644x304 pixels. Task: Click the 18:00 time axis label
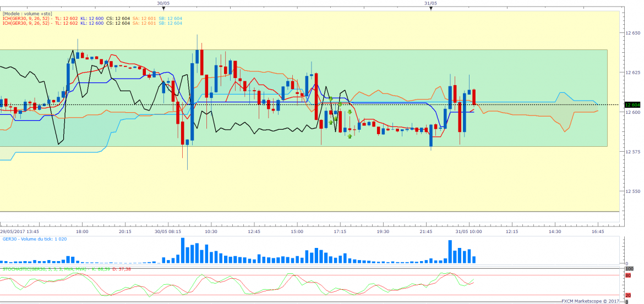[82, 232]
